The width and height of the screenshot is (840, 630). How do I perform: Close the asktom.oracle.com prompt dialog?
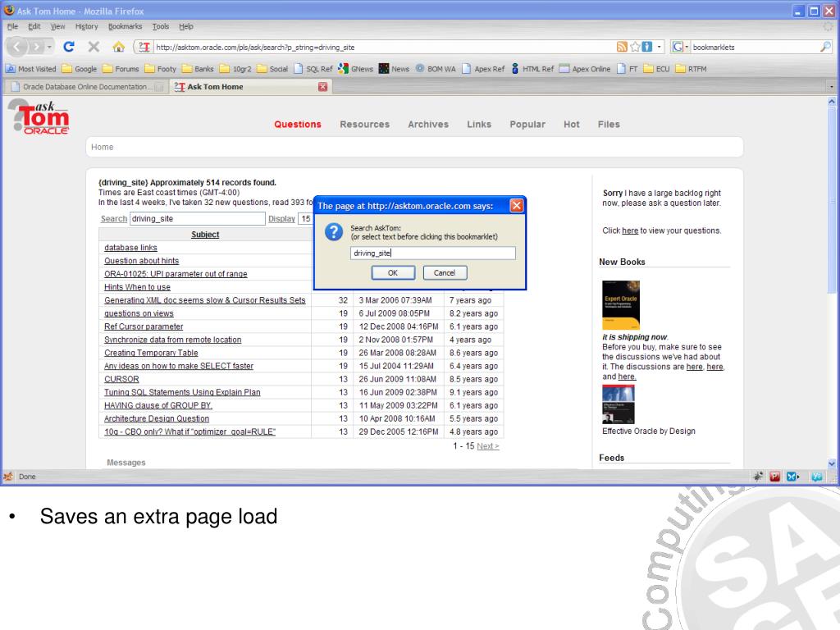[x=517, y=206]
